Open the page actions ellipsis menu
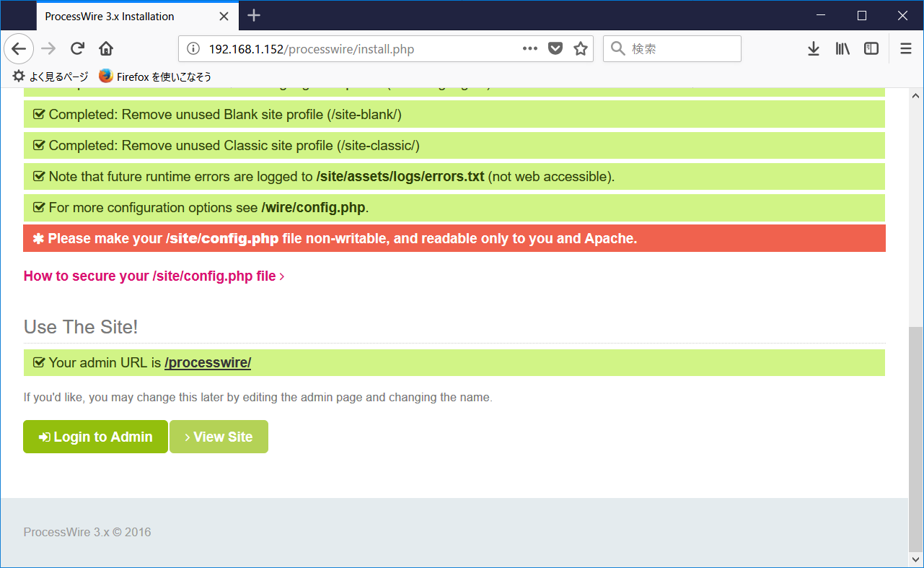 click(530, 48)
